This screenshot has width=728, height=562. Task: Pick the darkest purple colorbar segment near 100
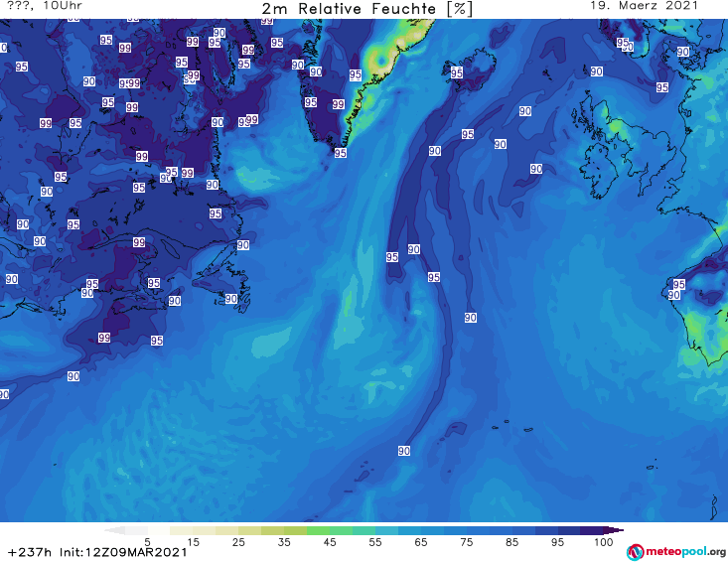pos(592,530)
